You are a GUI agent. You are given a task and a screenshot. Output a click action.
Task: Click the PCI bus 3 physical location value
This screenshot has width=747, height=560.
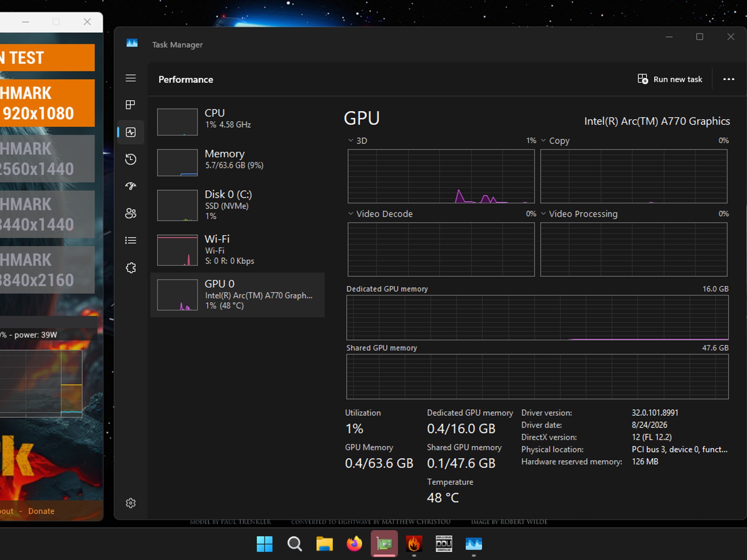pyautogui.click(x=680, y=450)
